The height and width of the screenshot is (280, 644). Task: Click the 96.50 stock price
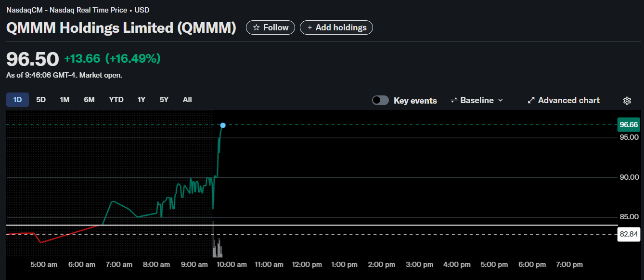pyautogui.click(x=32, y=59)
